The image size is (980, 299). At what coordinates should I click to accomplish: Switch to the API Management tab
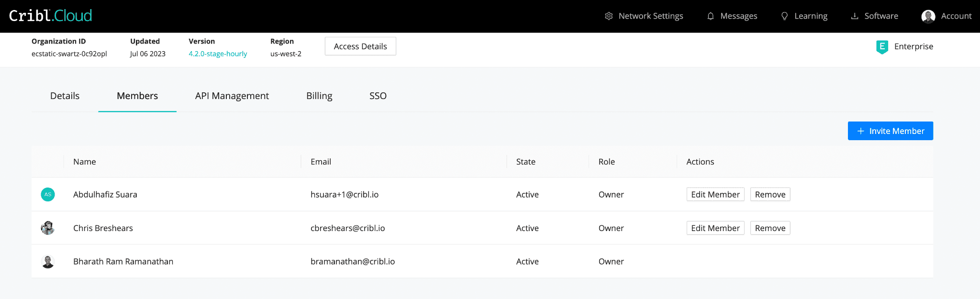pyautogui.click(x=232, y=96)
